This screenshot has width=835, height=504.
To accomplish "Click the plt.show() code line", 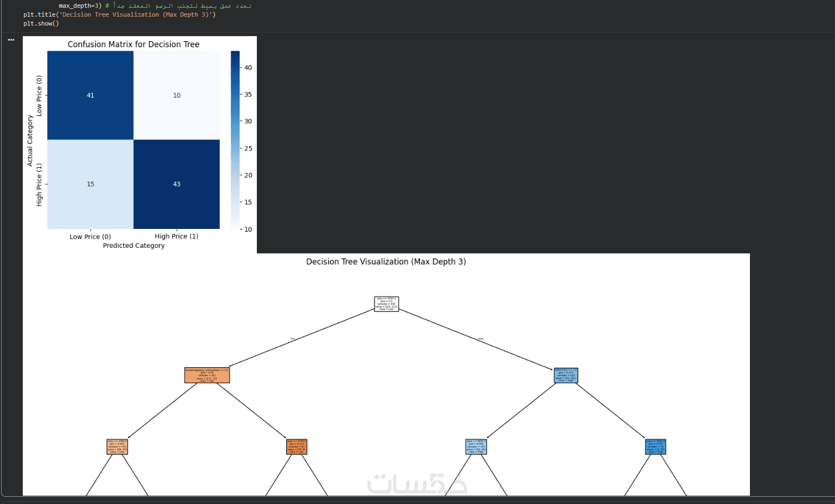I will click(41, 23).
